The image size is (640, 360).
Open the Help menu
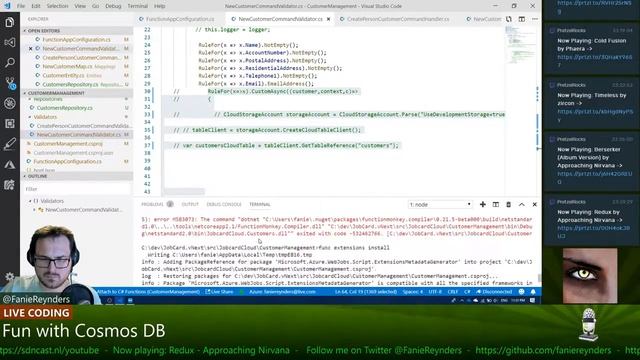pyautogui.click(x=160, y=6)
